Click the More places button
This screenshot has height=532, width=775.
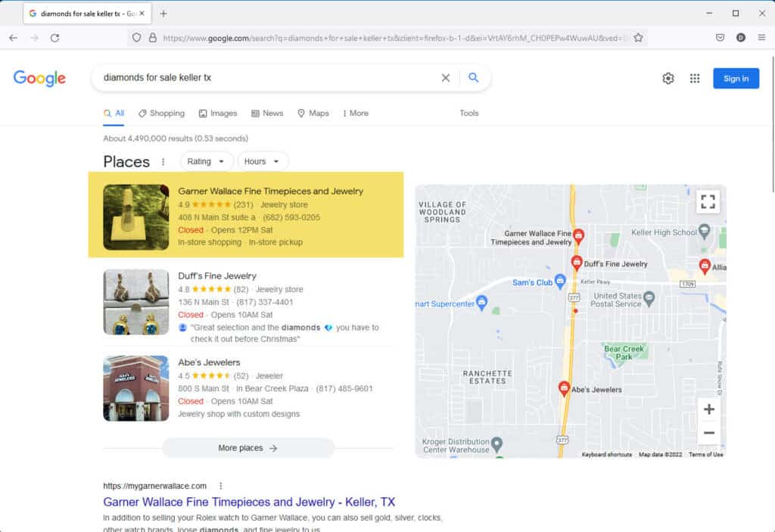[x=248, y=448]
